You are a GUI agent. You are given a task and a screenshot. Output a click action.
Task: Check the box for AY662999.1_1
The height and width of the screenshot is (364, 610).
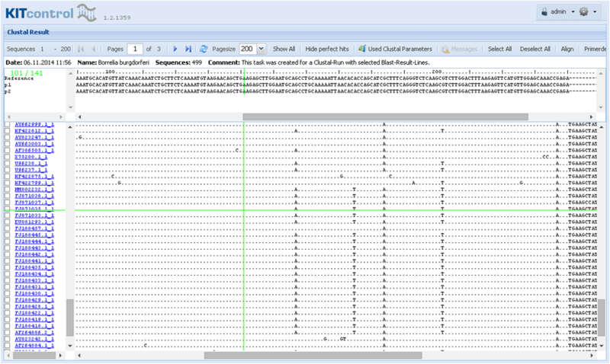pyautogui.click(x=7, y=124)
